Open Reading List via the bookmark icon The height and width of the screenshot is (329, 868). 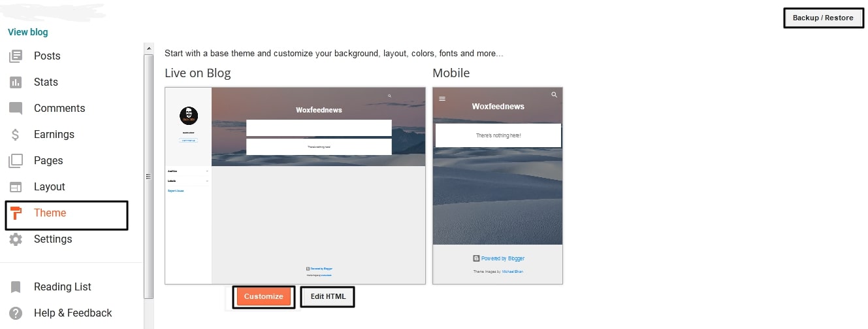pyautogui.click(x=16, y=287)
